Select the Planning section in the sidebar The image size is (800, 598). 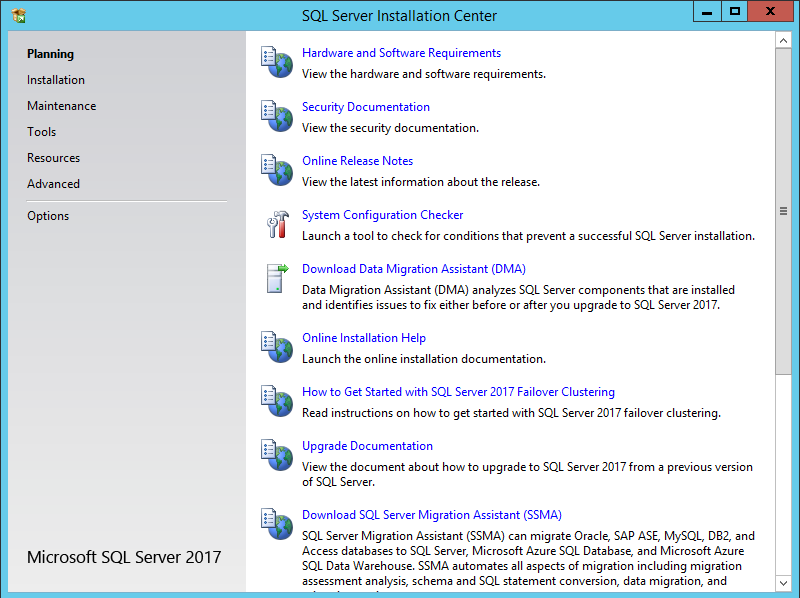pos(51,54)
